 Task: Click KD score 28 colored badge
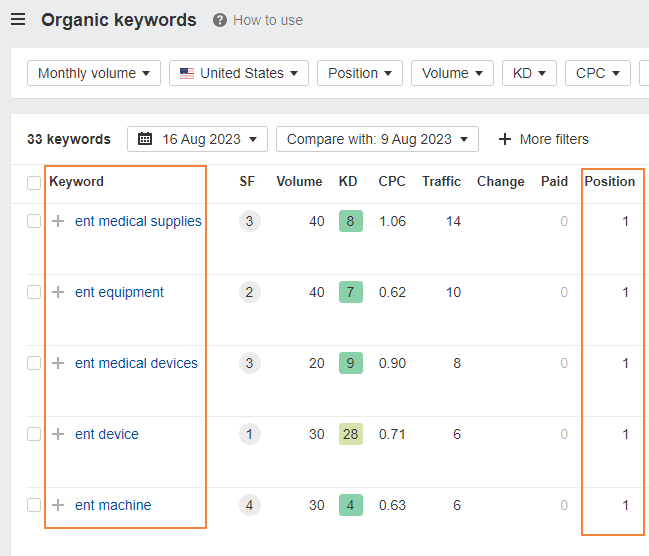click(x=350, y=434)
